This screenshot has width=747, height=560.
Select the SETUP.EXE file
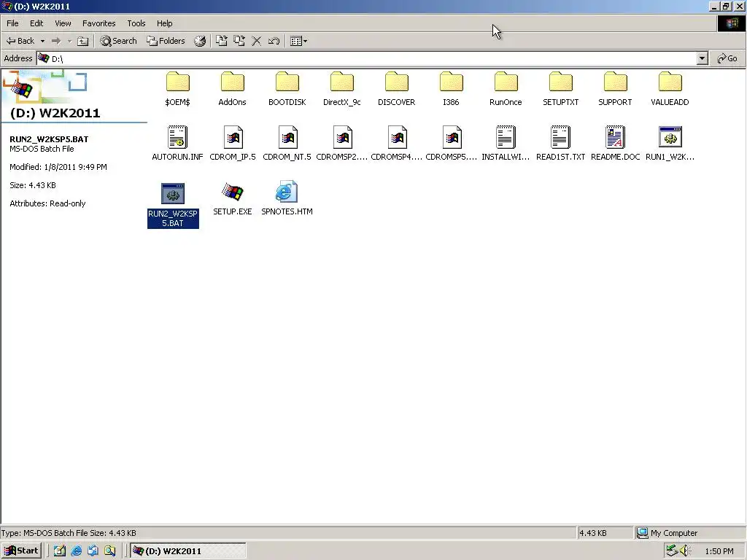click(233, 199)
